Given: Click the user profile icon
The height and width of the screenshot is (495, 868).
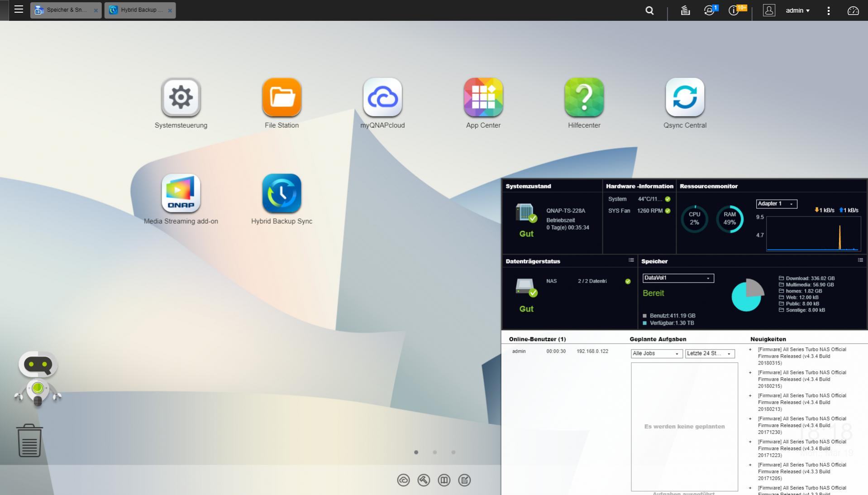Looking at the screenshot, I should tap(769, 10).
